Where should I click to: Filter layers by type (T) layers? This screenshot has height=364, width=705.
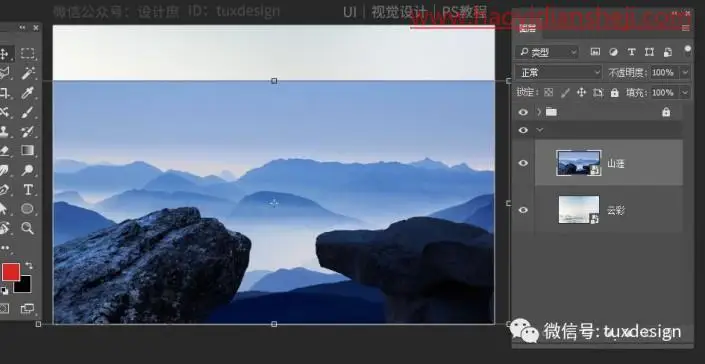pyautogui.click(x=631, y=52)
